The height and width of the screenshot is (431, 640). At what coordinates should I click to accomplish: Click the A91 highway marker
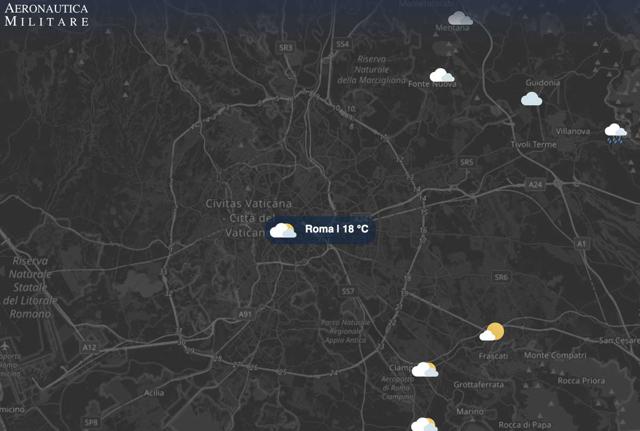[x=245, y=314]
